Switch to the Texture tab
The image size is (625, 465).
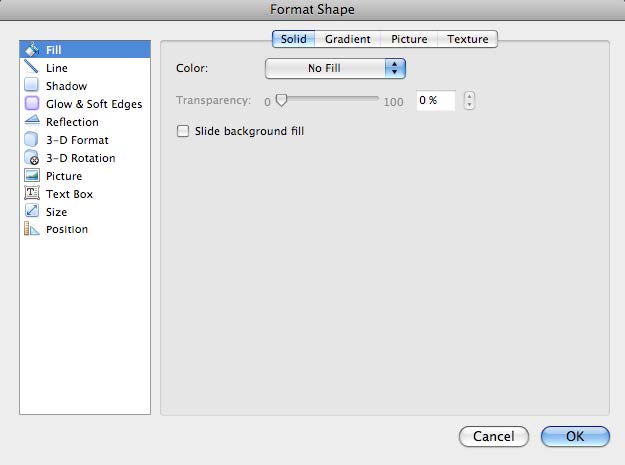(468, 39)
